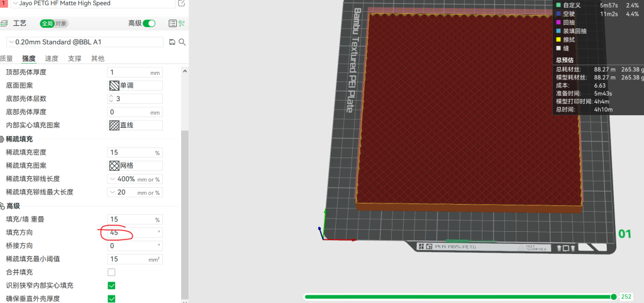644x303 pixels.
Task: Click the layer slider green handle
Action: [614, 297]
